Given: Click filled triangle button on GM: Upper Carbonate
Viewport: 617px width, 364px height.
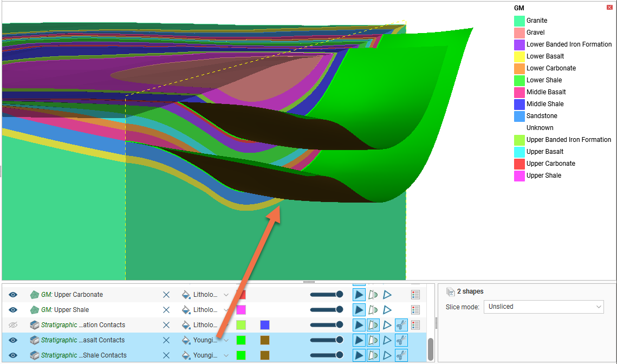Looking at the screenshot, I should [x=359, y=295].
